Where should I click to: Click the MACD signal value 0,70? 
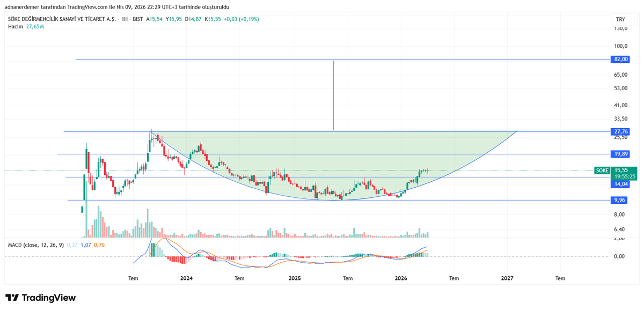tap(99, 245)
